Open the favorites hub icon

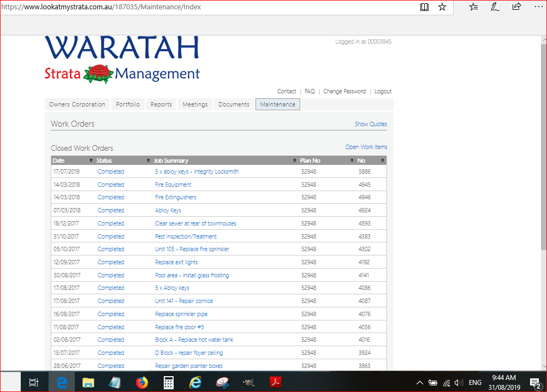point(473,7)
